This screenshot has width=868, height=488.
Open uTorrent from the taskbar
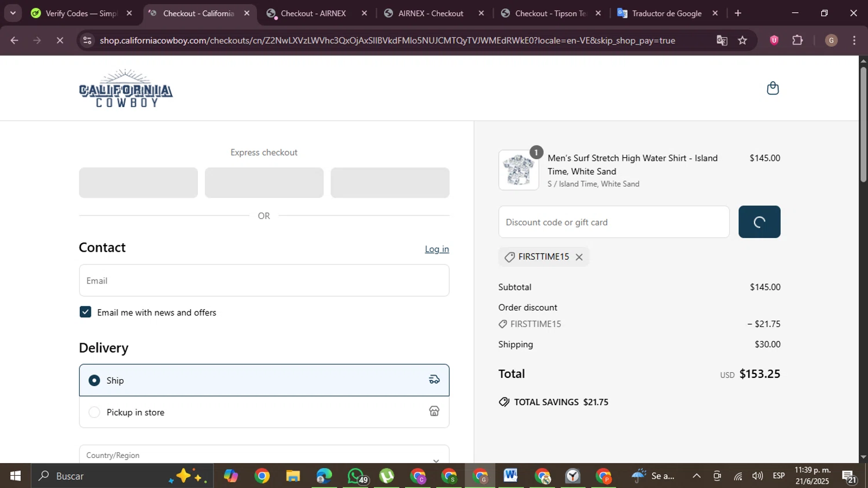[x=387, y=476]
